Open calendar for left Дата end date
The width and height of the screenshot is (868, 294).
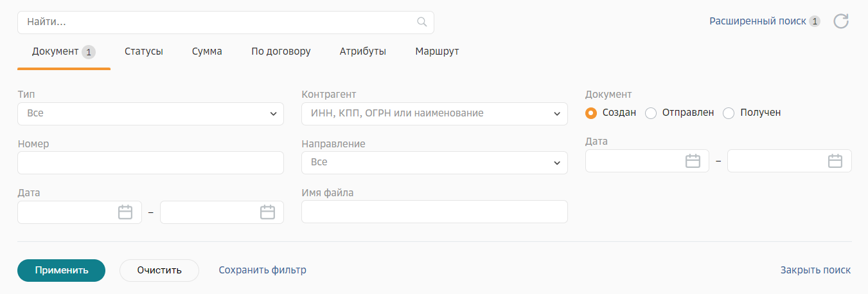(x=267, y=212)
